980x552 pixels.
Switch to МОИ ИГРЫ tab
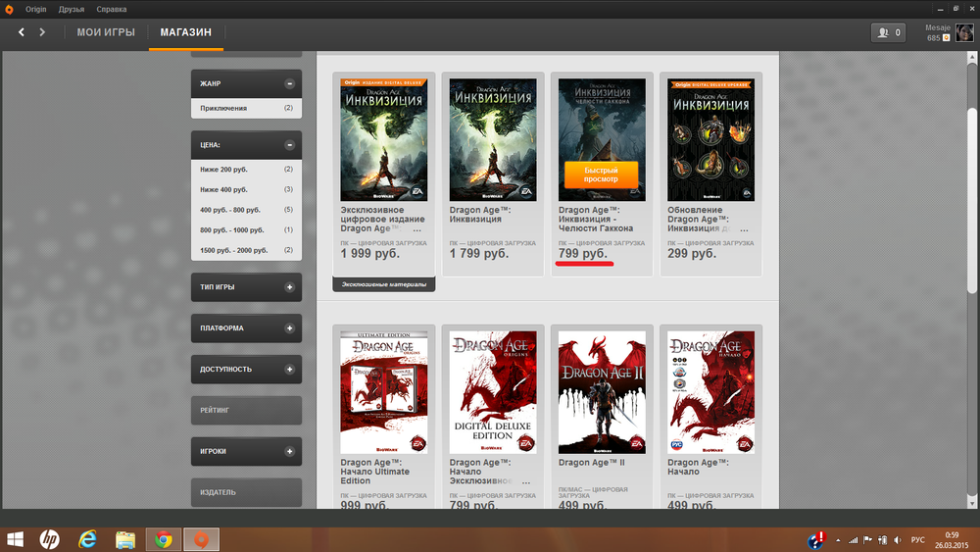click(x=106, y=32)
